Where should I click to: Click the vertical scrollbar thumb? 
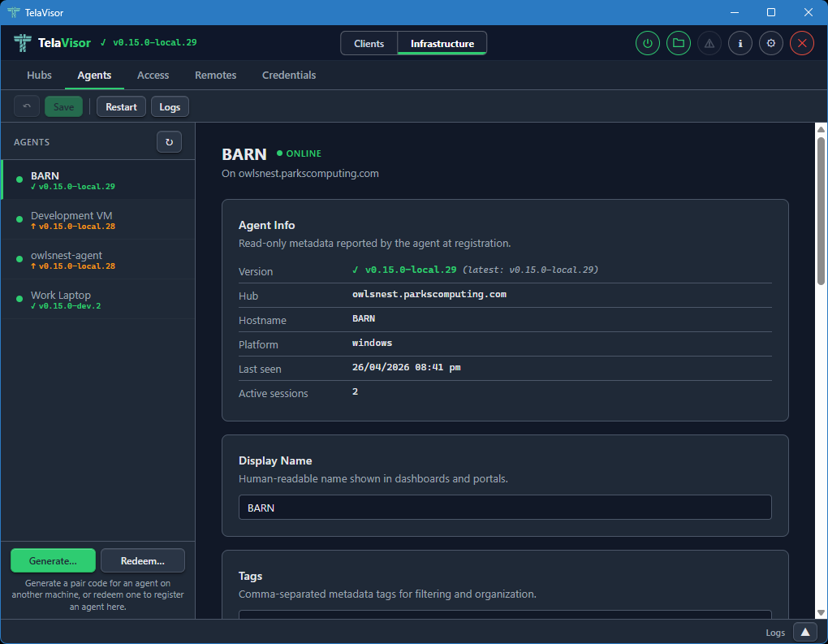point(821,211)
